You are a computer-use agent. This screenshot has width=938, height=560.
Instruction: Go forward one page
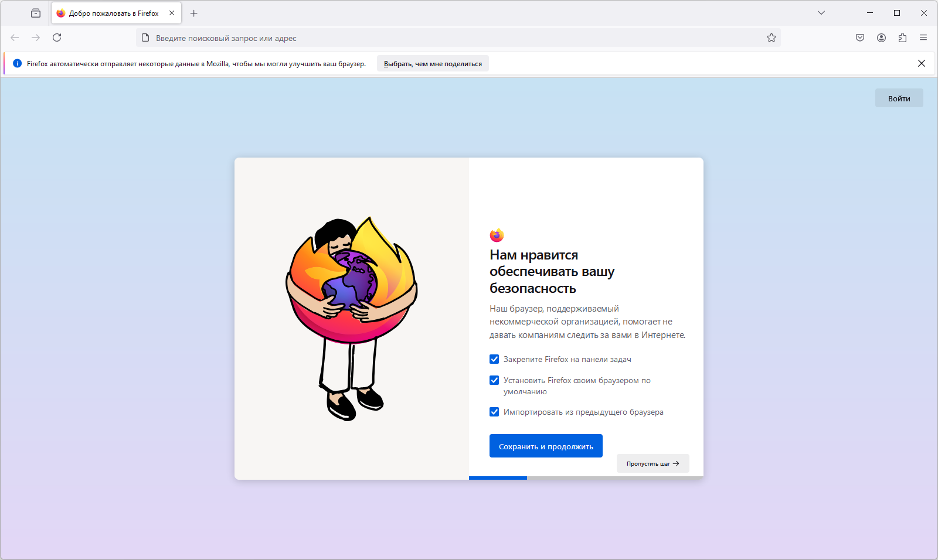click(36, 37)
